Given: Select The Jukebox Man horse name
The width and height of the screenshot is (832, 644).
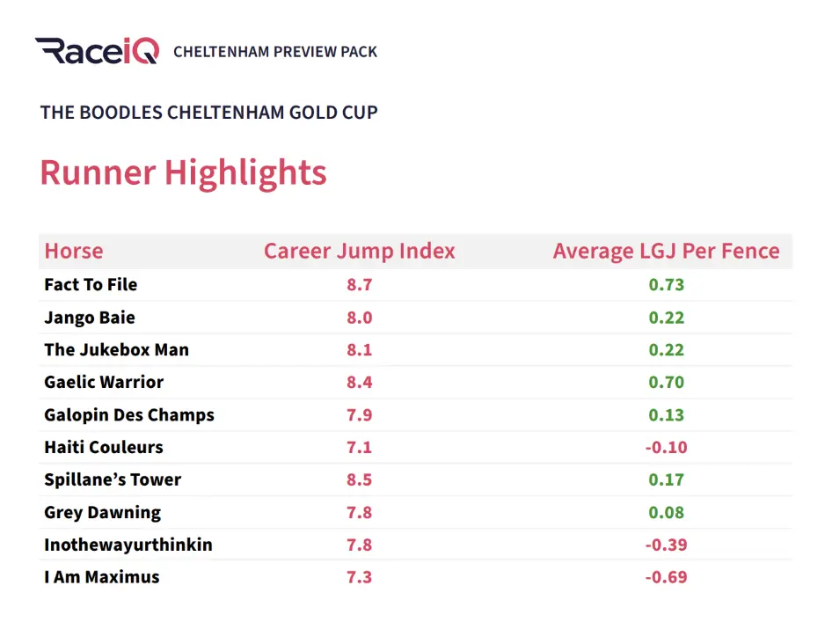Looking at the screenshot, I should 116,349.
